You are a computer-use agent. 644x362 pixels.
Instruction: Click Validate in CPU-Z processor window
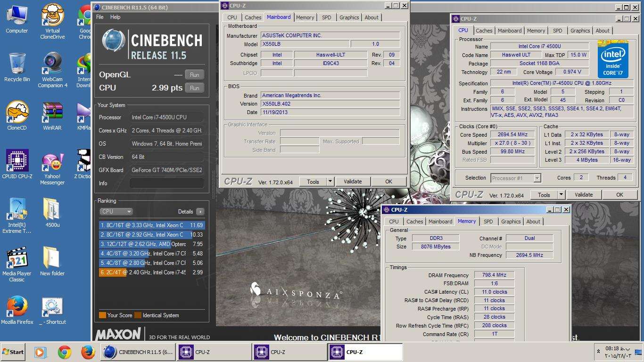coord(584,195)
